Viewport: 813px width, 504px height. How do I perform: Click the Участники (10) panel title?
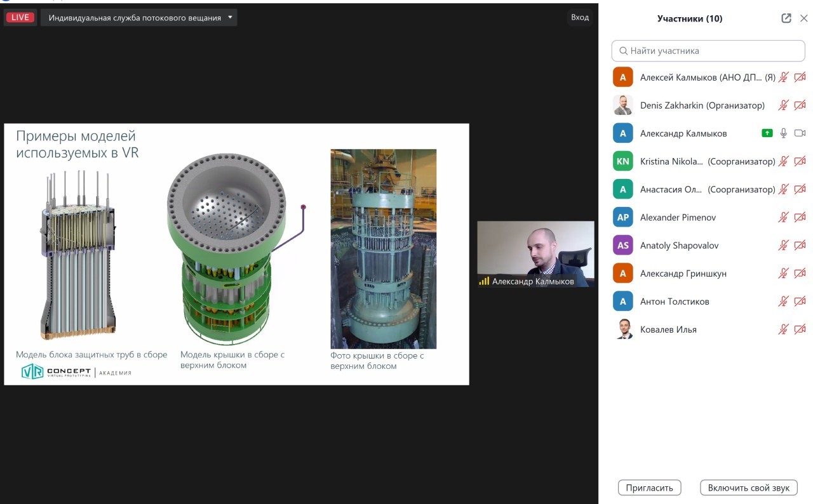coord(689,19)
